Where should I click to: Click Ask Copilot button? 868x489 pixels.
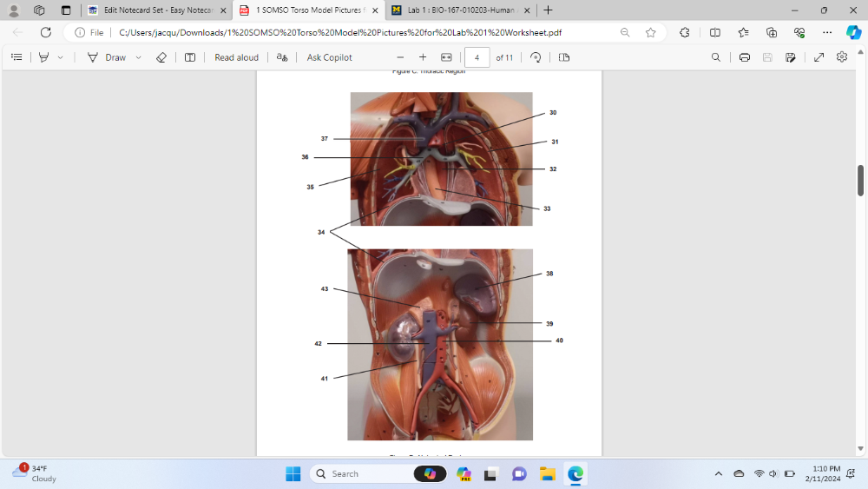(x=329, y=57)
